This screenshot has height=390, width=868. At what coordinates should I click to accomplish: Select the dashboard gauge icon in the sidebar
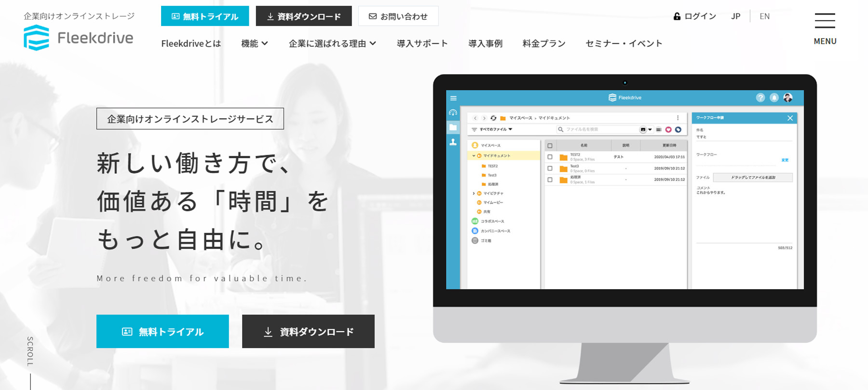(453, 112)
